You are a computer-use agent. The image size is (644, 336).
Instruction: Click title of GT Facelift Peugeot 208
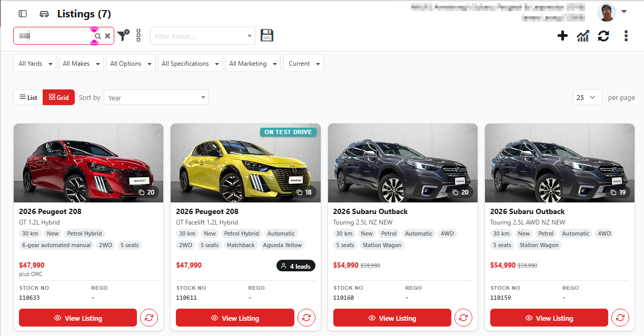point(207,211)
